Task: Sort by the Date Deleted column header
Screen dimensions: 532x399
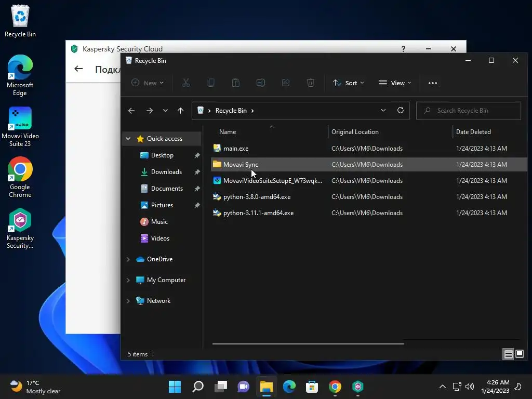Action: pos(473,132)
